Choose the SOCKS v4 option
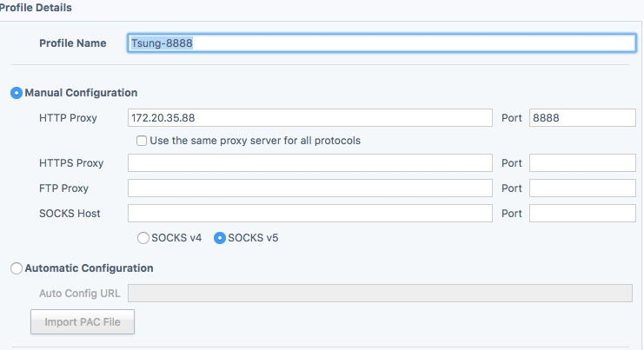Screen dimensions: 644x350 point(143,237)
